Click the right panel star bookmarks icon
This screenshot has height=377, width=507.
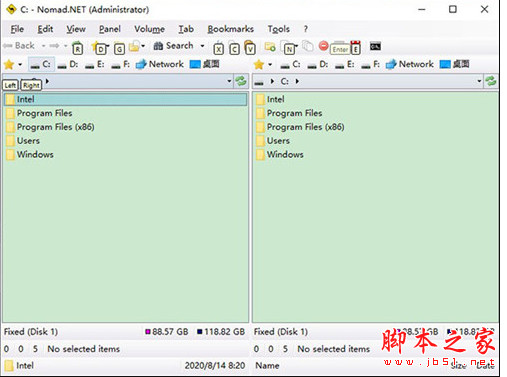[259, 64]
